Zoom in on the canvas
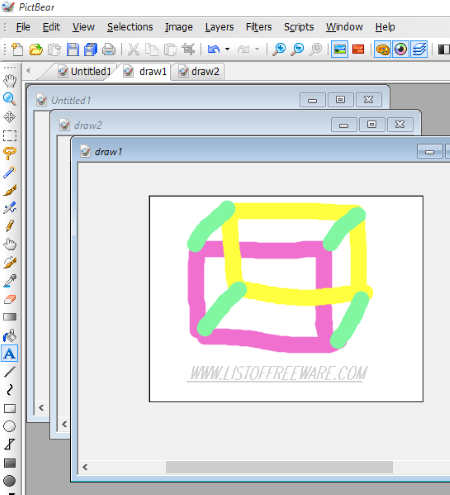Viewport: 450px width, 495px height. pos(279,49)
